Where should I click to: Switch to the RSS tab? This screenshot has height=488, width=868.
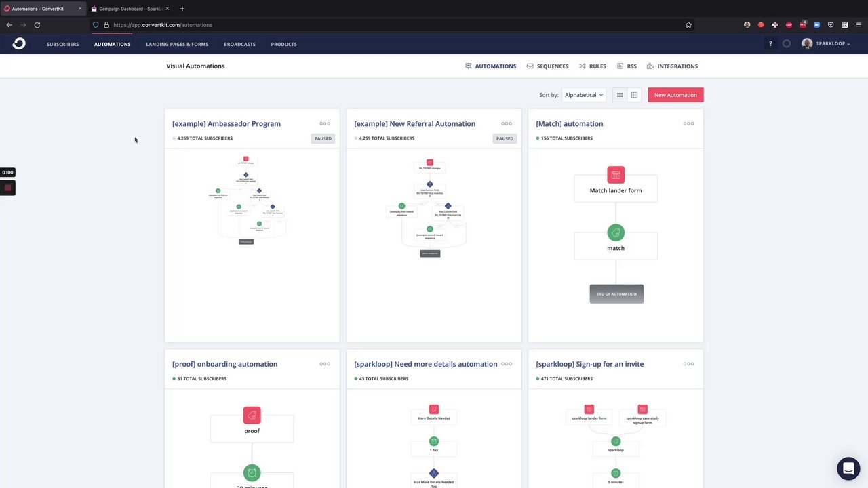click(627, 66)
